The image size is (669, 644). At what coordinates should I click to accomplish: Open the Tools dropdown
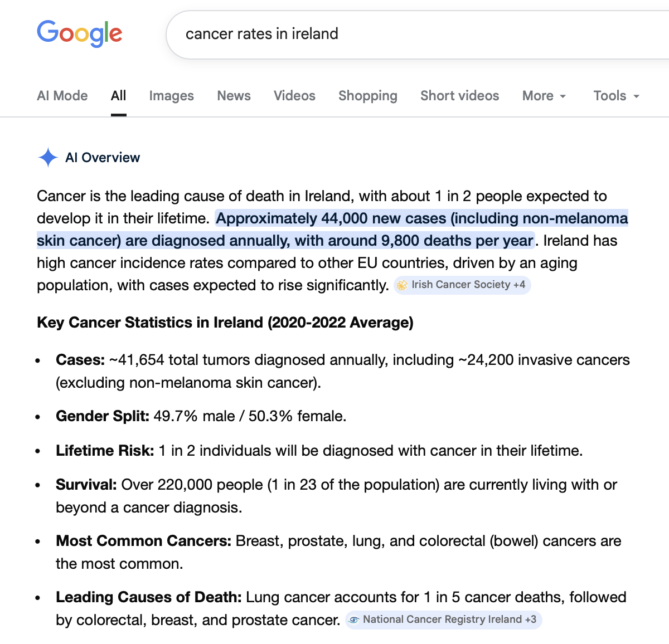(617, 96)
